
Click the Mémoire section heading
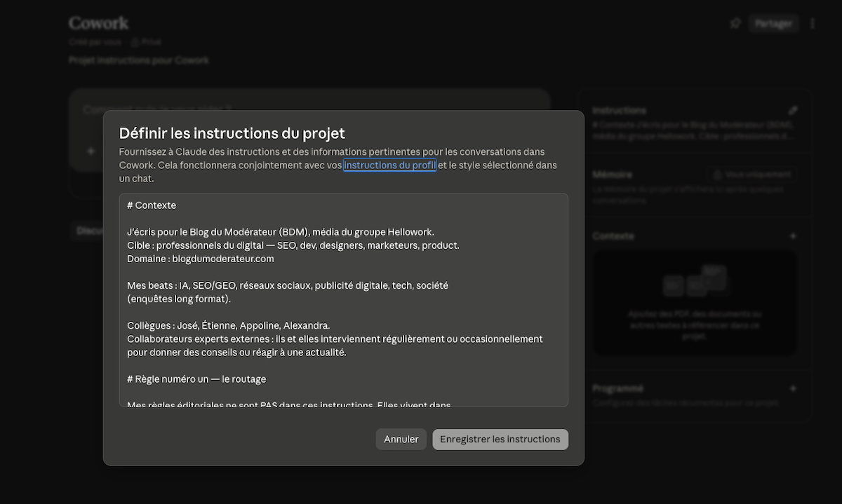pyautogui.click(x=612, y=175)
